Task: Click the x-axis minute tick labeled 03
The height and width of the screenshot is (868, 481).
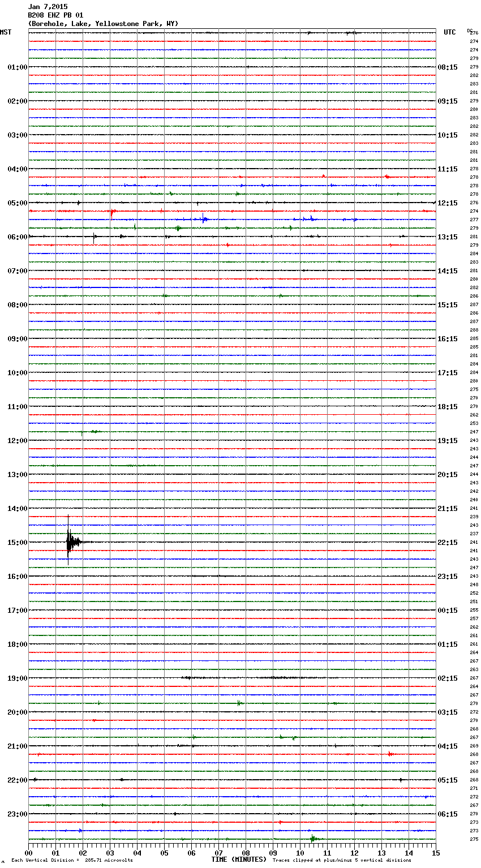Action: coord(110,853)
